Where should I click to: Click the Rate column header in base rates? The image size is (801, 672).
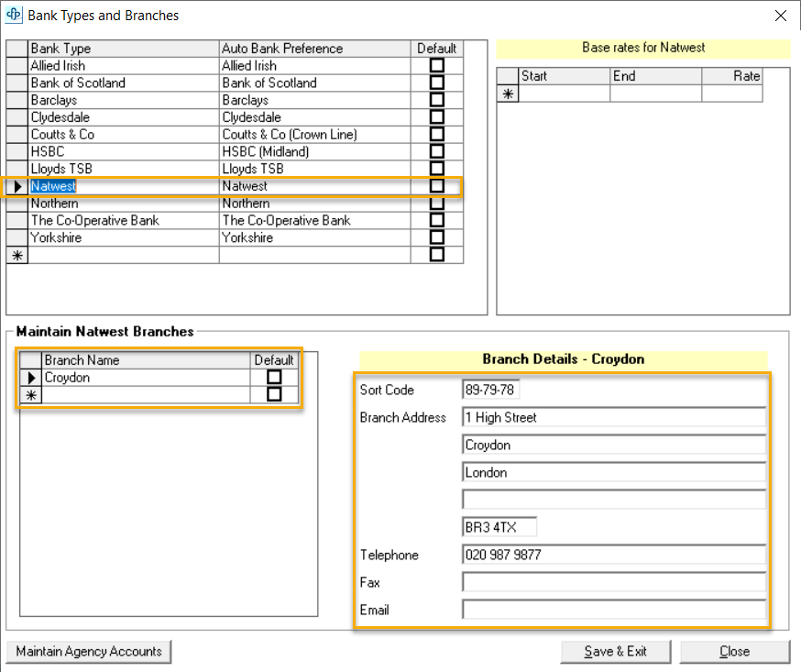[x=732, y=76]
